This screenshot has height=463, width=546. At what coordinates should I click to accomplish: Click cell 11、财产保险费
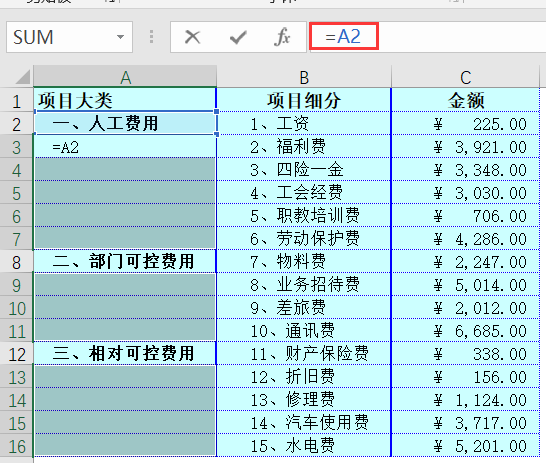[304, 353]
